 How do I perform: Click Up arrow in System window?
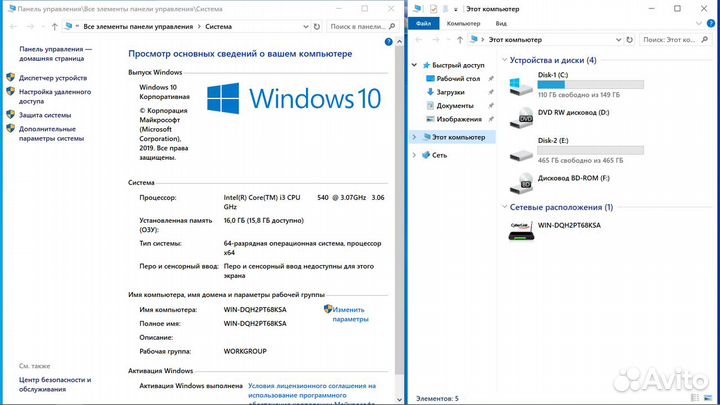coord(54,27)
